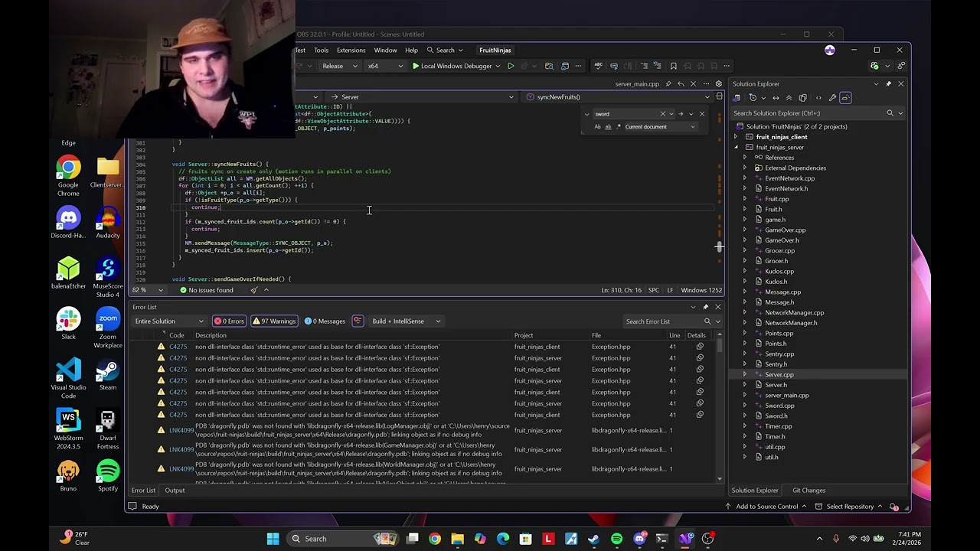Open the find scope 'Current document' dropdown
This screenshot has width=980, height=551.
659,127
